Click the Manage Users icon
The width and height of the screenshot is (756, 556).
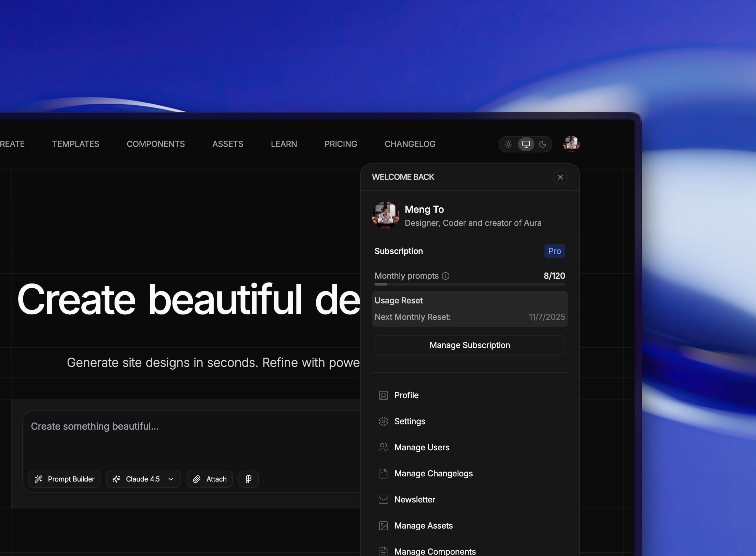(x=383, y=447)
